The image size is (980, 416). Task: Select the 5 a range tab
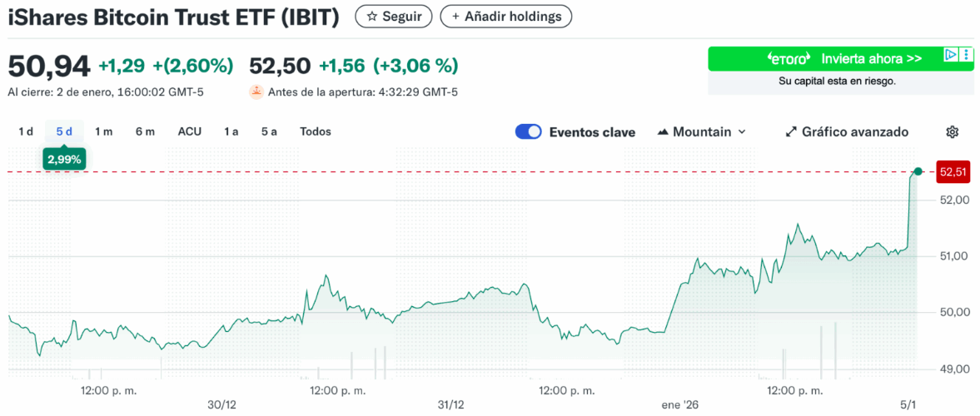(270, 131)
